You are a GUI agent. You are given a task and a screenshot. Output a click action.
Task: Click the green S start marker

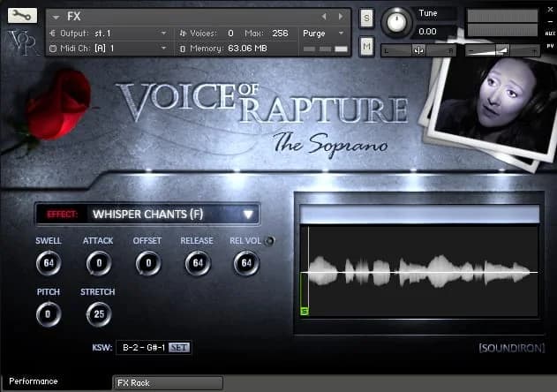point(305,312)
